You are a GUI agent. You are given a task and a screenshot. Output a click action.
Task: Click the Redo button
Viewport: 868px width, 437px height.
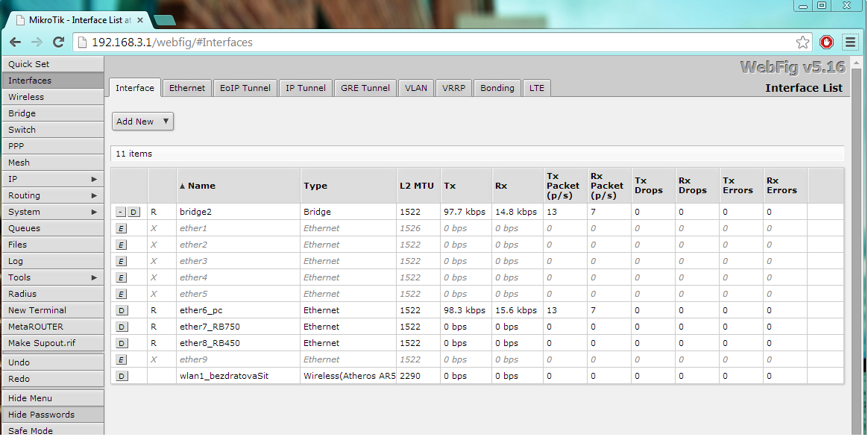[x=53, y=379]
